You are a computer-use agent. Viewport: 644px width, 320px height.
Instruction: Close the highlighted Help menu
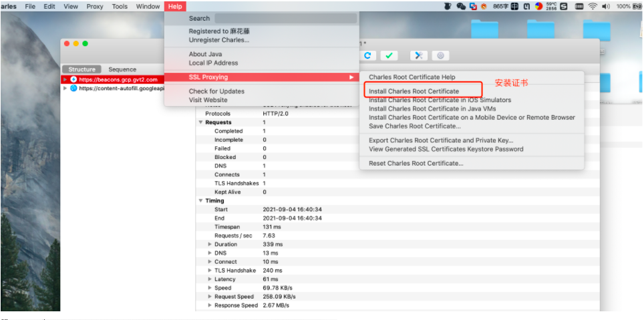175,6
